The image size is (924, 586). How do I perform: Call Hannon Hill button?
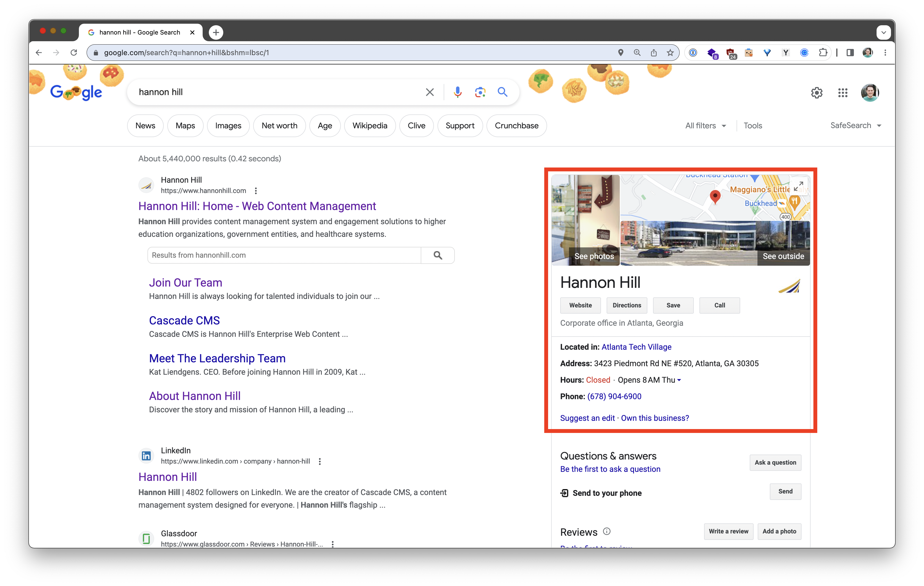(720, 305)
